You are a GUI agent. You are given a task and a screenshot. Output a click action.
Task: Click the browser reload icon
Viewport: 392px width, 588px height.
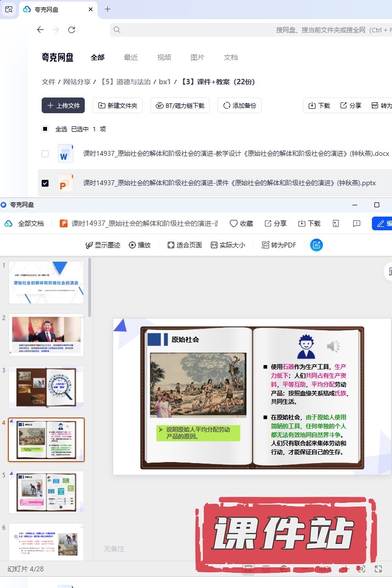[72, 30]
